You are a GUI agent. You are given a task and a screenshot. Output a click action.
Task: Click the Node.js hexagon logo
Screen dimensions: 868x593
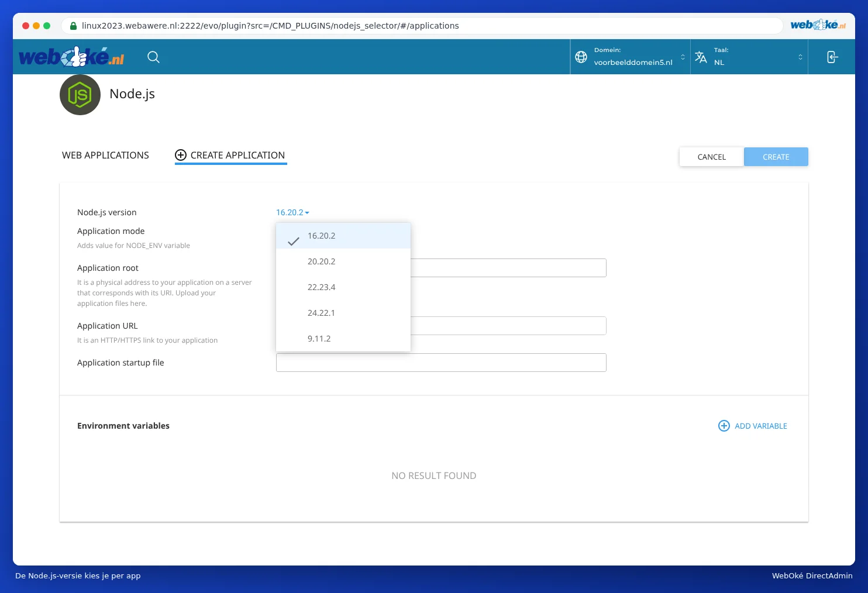coord(80,95)
